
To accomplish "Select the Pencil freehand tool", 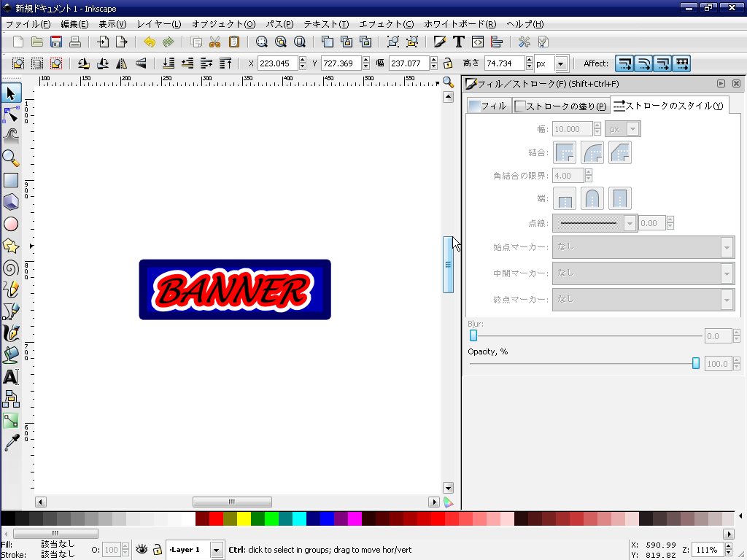I will click(11, 289).
